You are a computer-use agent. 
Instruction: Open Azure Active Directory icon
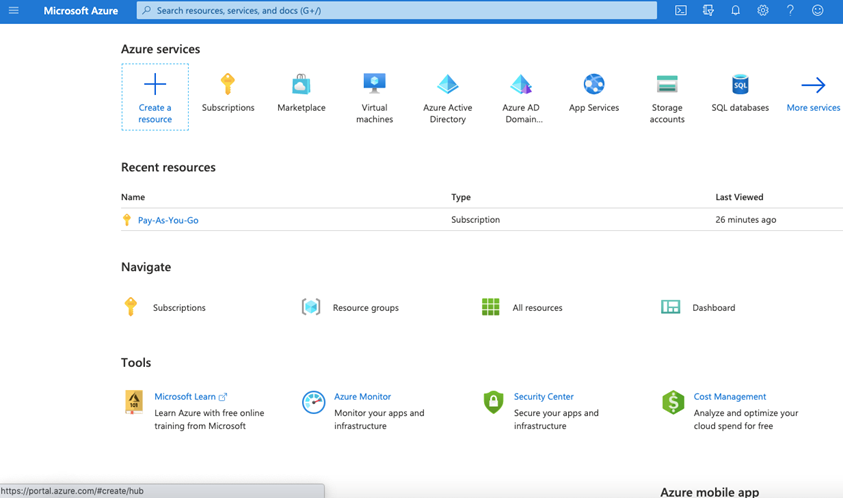coord(447,84)
